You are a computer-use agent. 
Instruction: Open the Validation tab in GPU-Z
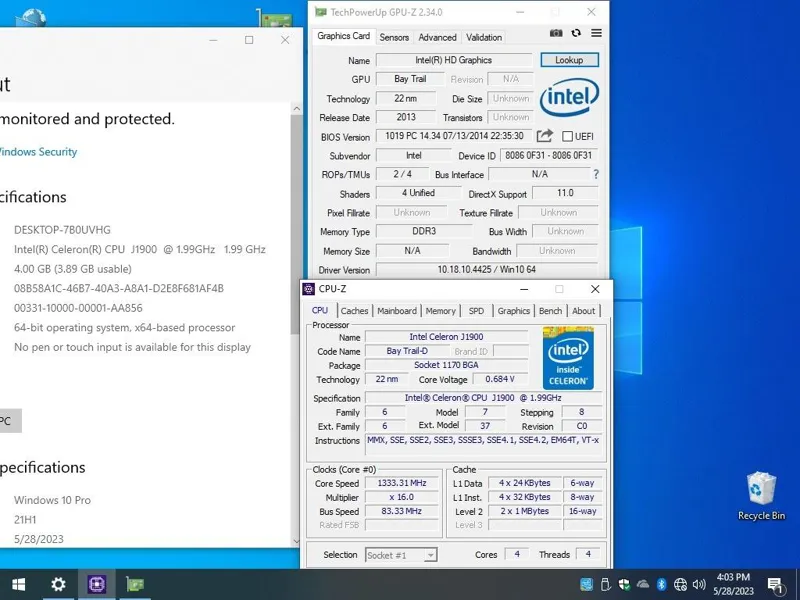click(x=484, y=37)
